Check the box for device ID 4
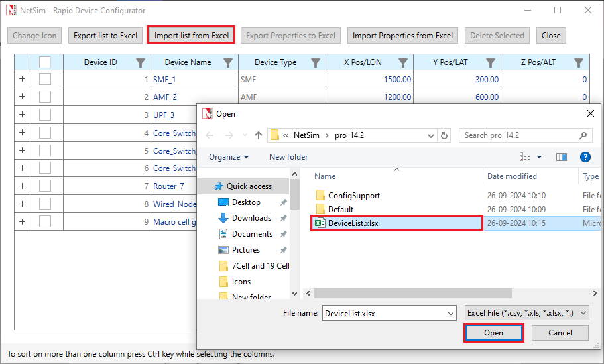 click(x=45, y=133)
